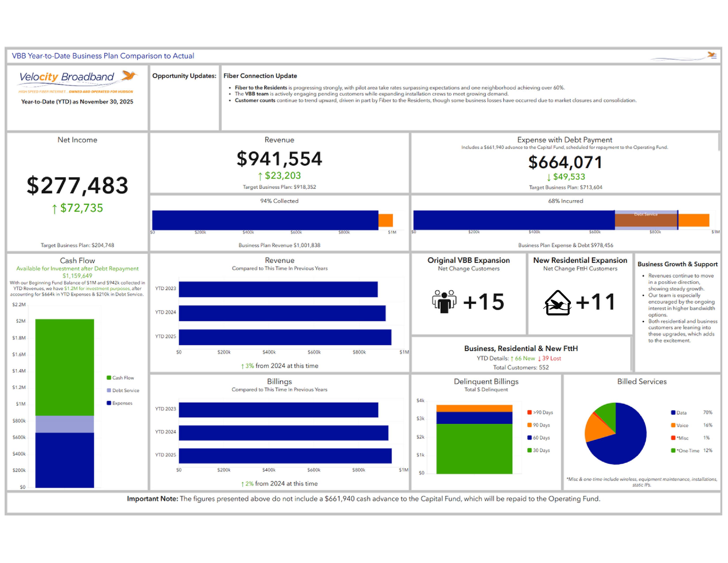Click the green down arrow beside $49,533
The width and height of the screenshot is (728, 563).
pos(549,177)
